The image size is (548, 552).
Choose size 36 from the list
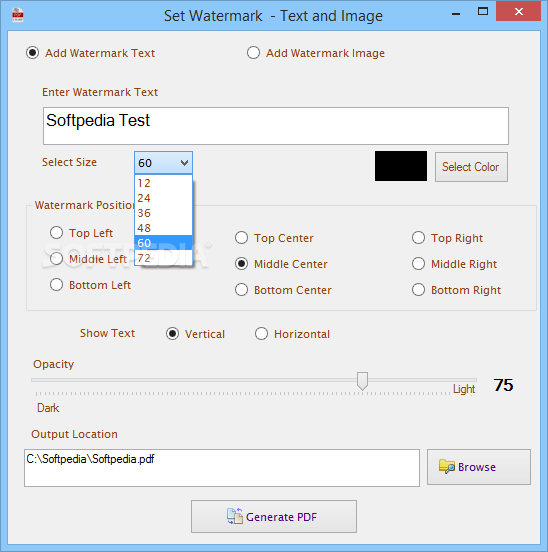pyautogui.click(x=163, y=213)
